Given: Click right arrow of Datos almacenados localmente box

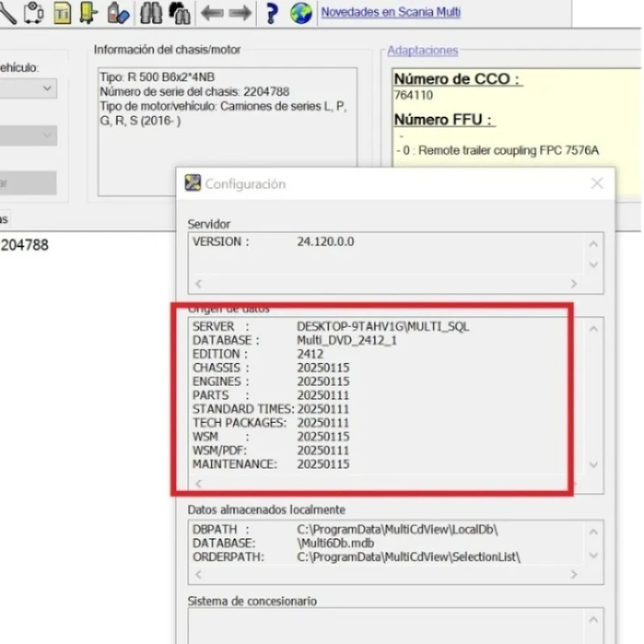Looking at the screenshot, I should tap(574, 575).
